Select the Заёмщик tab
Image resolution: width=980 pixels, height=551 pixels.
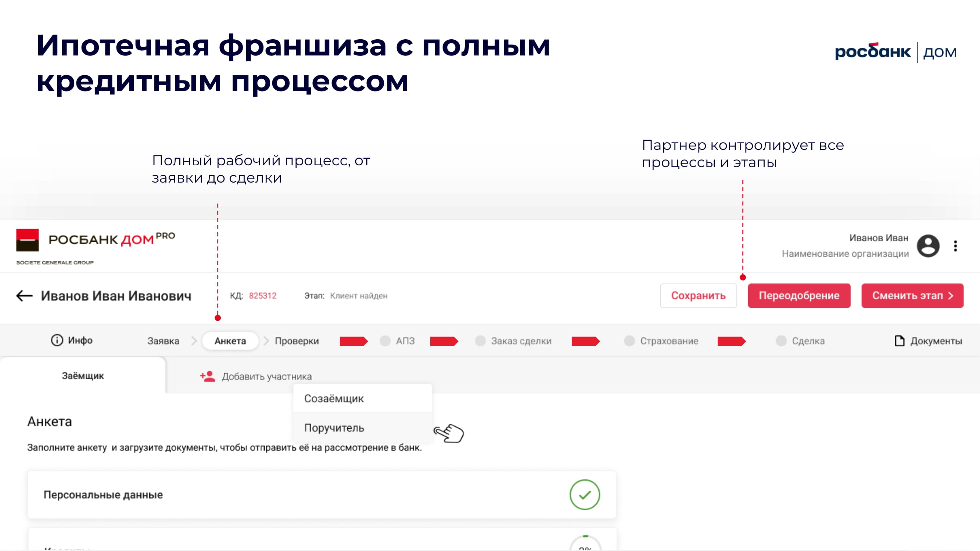coord(83,376)
